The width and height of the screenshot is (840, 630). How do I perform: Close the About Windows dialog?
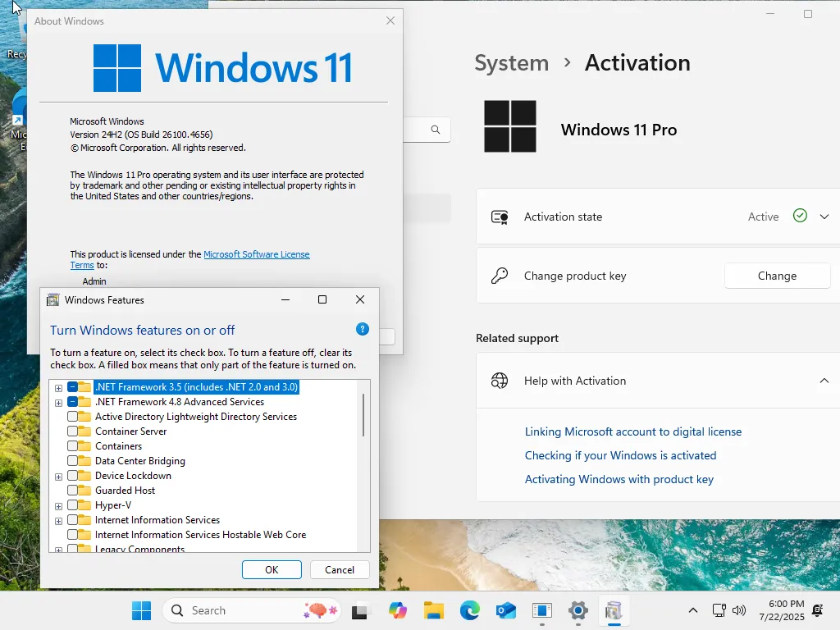tap(390, 21)
